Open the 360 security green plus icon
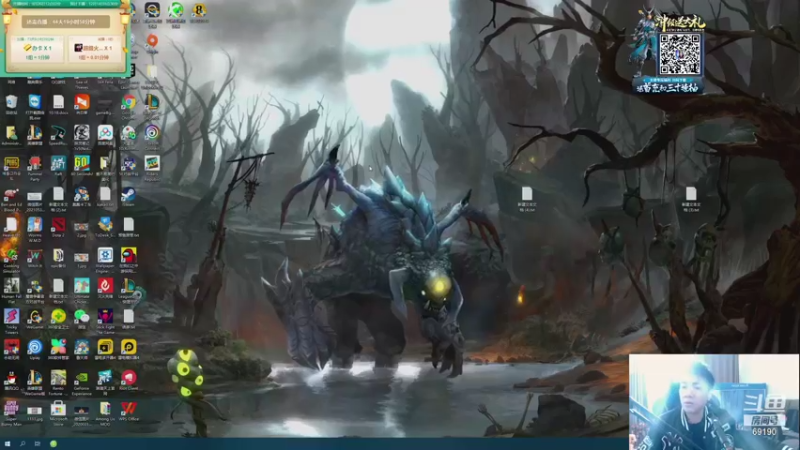This screenshot has height=450, width=800. click(58, 316)
